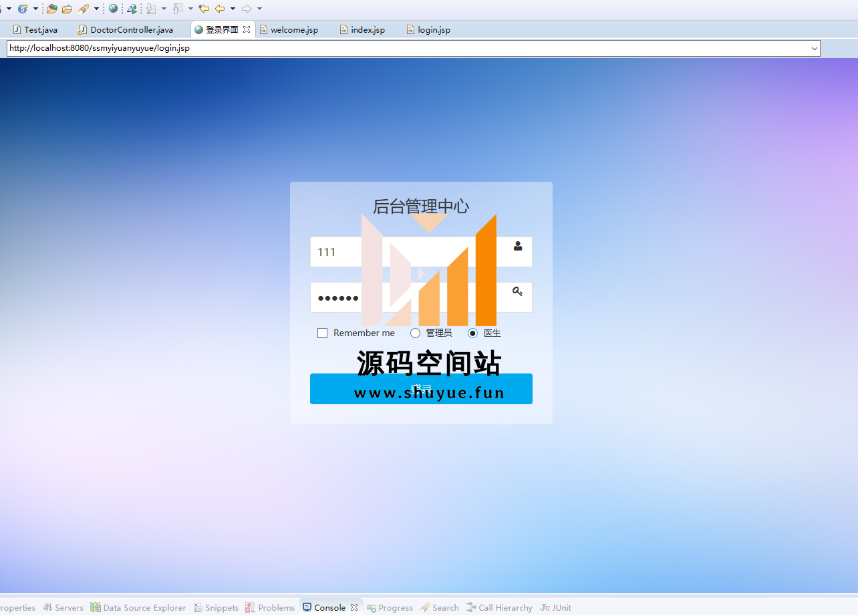Select the 管理员 radio button
The width and height of the screenshot is (858, 616).
tap(415, 333)
